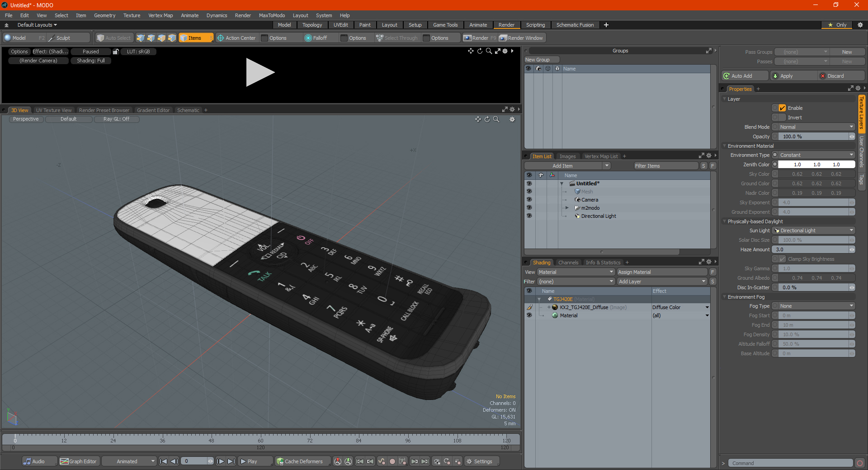The width and height of the screenshot is (868, 470).
Task: Open shading View Material dropdown
Action: [576, 272]
